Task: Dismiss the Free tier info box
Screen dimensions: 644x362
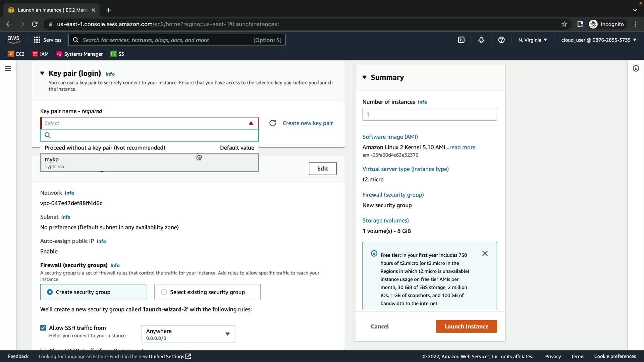Action: pyautogui.click(x=485, y=253)
